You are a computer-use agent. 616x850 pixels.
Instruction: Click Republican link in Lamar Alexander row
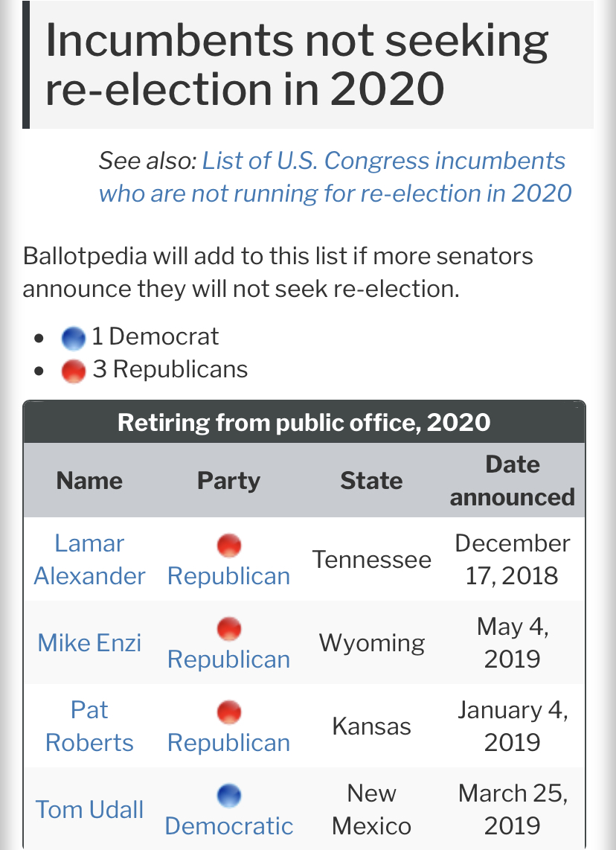(228, 576)
